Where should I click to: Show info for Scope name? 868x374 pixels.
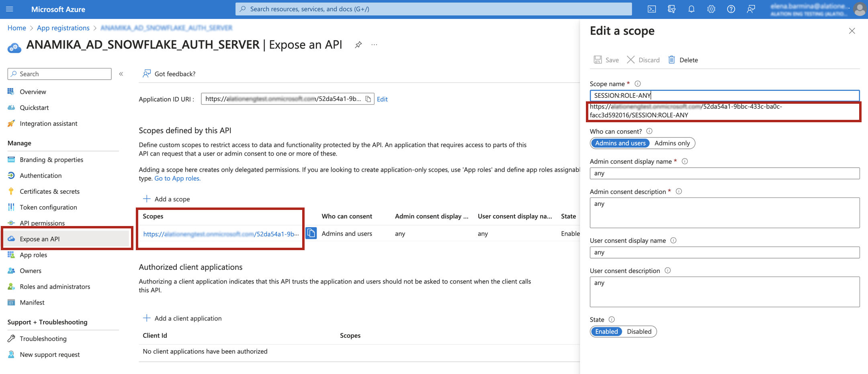click(638, 84)
